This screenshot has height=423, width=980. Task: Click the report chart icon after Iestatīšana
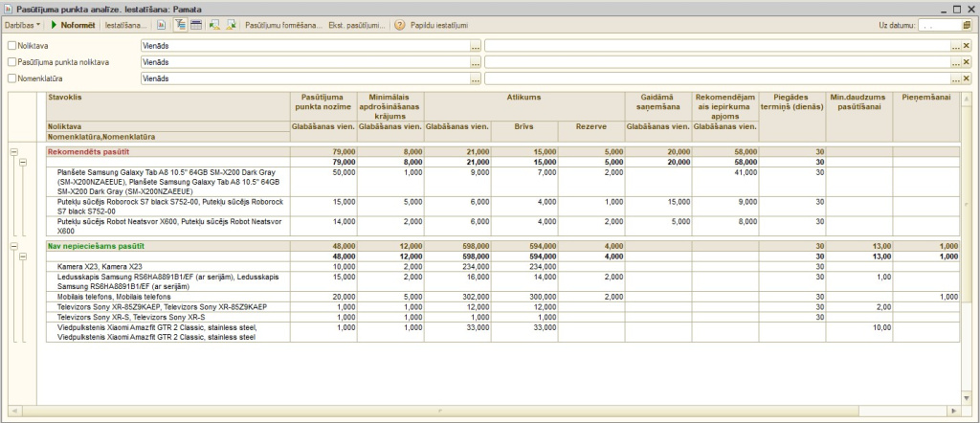161,24
